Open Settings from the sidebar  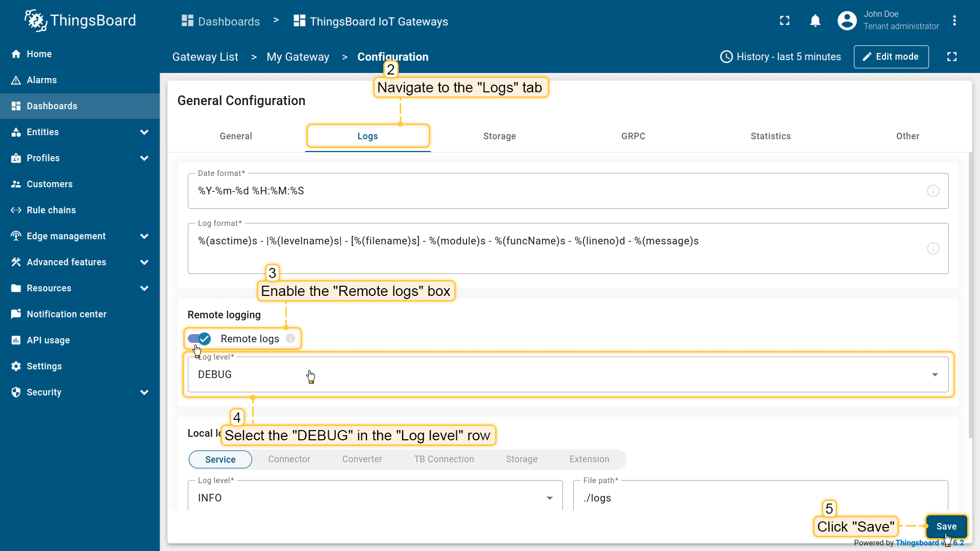click(80, 366)
